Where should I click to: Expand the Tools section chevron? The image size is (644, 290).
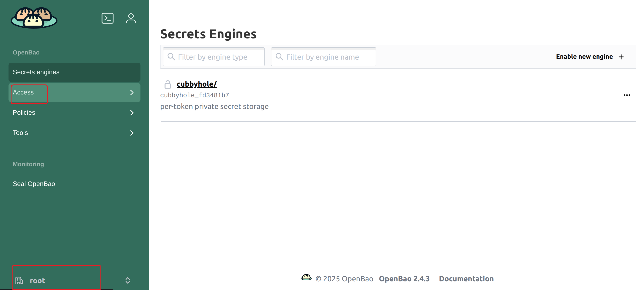click(132, 133)
